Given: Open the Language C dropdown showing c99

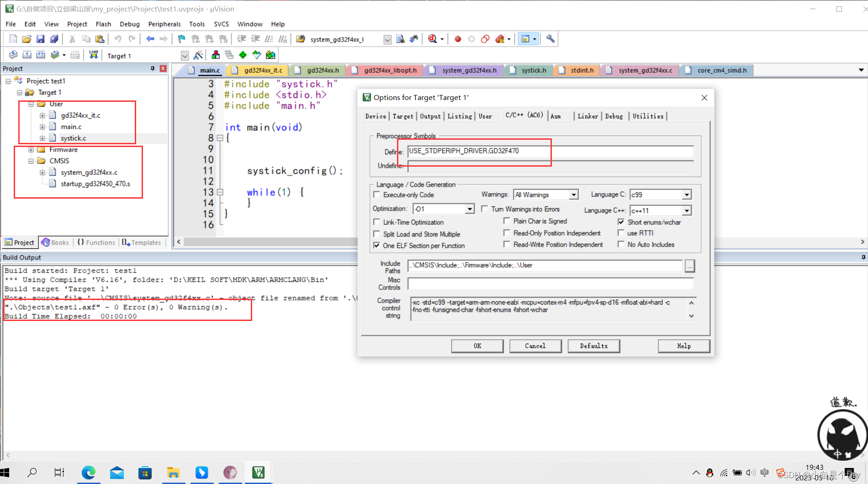Looking at the screenshot, I should [687, 195].
